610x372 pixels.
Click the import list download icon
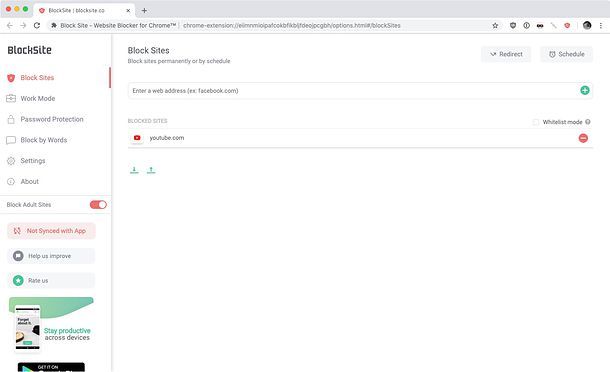(x=134, y=170)
